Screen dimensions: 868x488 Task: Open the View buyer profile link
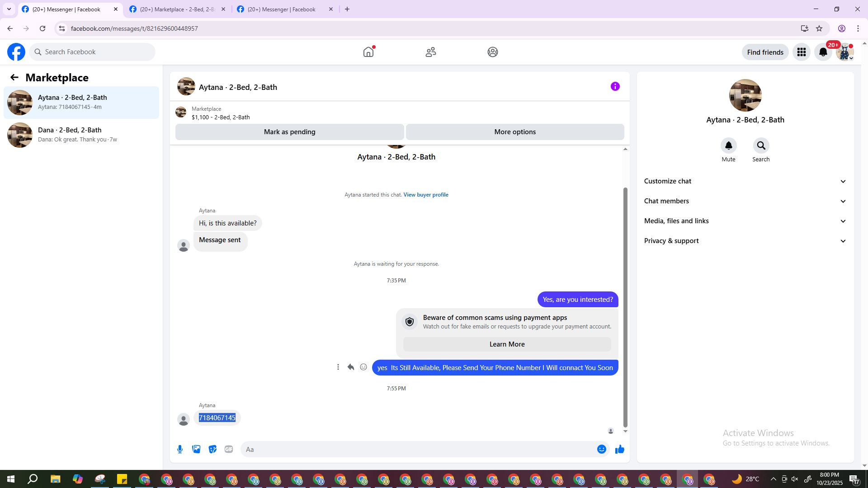[425, 195]
